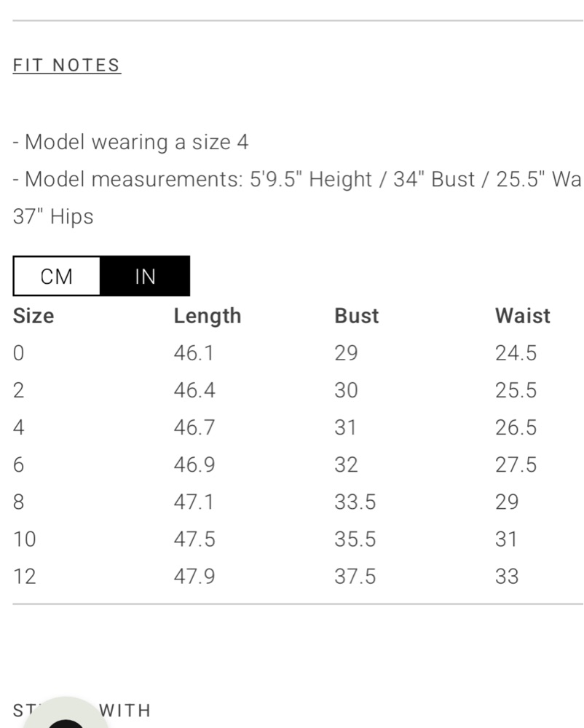
Task: Click the Size column header
Action: (x=33, y=316)
